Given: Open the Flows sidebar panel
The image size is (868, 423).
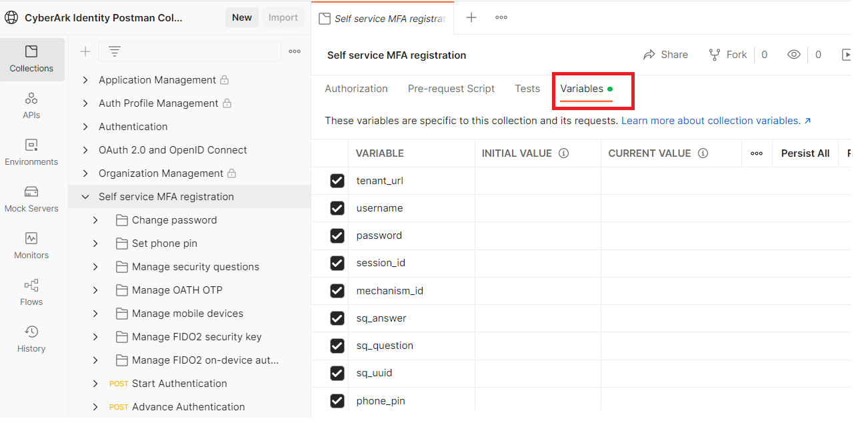Looking at the screenshot, I should pos(31,293).
